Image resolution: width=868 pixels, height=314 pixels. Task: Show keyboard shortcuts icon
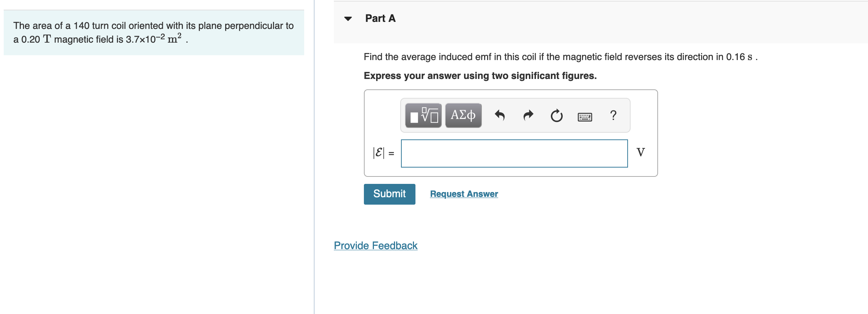(585, 117)
